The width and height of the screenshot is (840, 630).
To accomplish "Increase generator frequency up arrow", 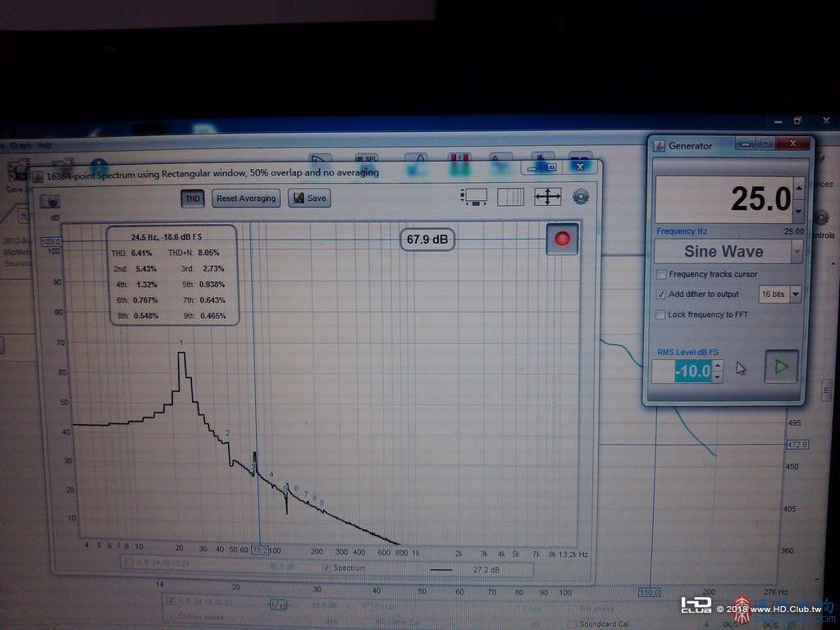I will (x=799, y=188).
